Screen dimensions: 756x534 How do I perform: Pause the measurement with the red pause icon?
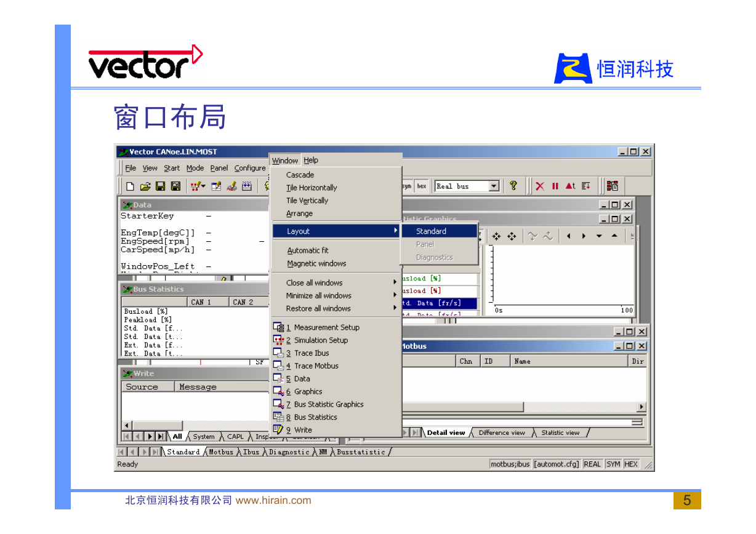pos(555,186)
